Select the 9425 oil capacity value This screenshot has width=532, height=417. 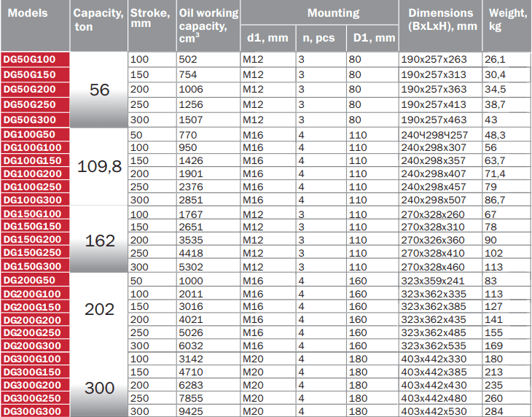tap(208, 411)
